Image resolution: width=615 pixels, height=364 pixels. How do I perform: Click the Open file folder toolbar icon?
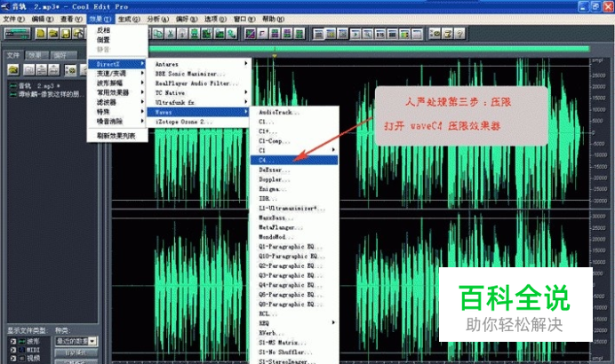coord(53,34)
